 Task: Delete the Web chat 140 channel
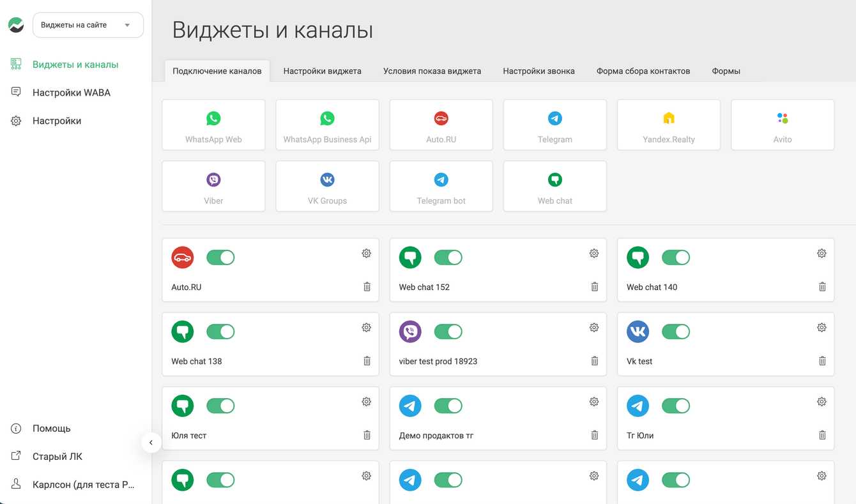click(x=822, y=287)
